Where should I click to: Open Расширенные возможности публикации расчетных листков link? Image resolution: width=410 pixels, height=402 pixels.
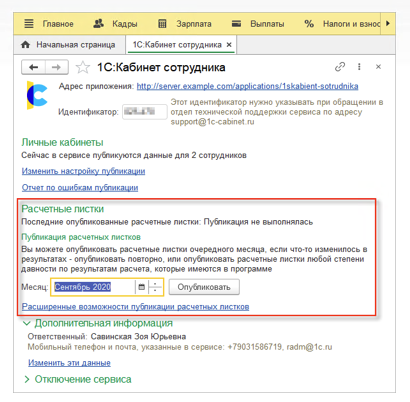point(135,307)
